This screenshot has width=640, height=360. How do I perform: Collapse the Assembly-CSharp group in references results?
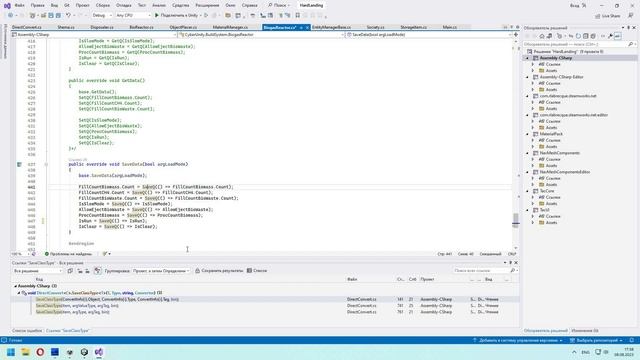click(x=16, y=286)
